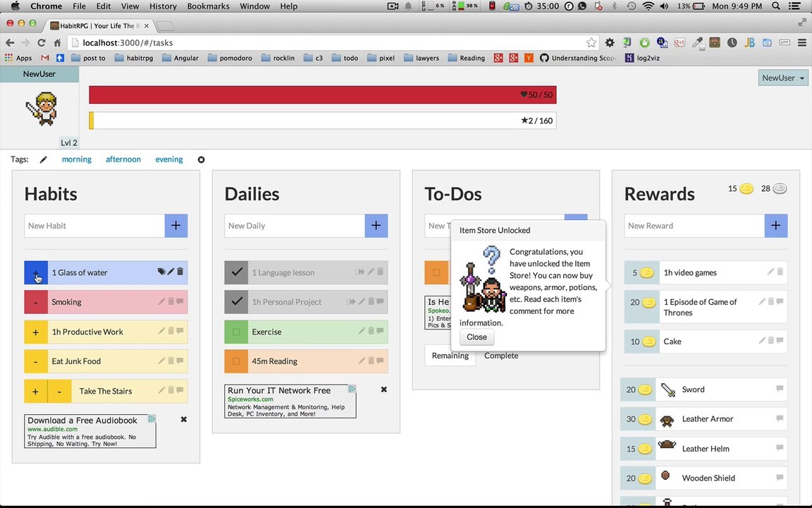The image size is (812, 508).
Task: Click the minus button on Smoking habit
Action: point(36,302)
